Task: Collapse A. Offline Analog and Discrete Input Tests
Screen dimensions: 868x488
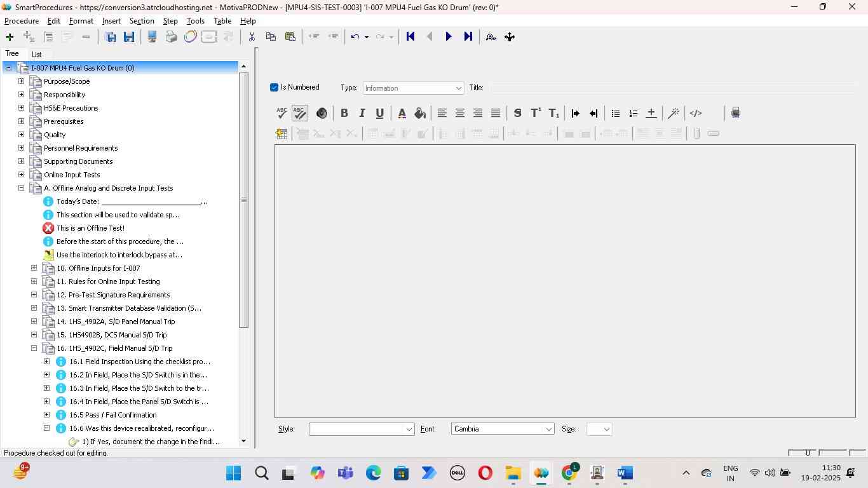Action: (x=21, y=188)
